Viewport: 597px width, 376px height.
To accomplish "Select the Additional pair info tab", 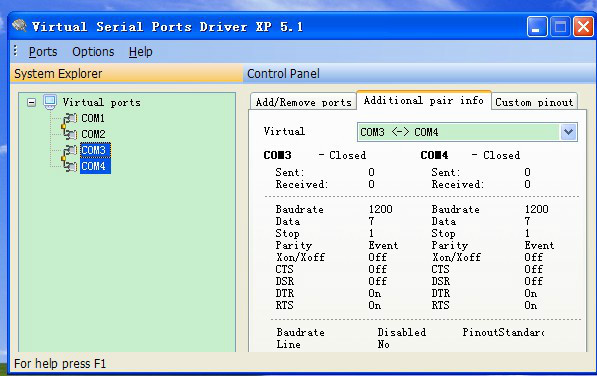I will [x=424, y=100].
